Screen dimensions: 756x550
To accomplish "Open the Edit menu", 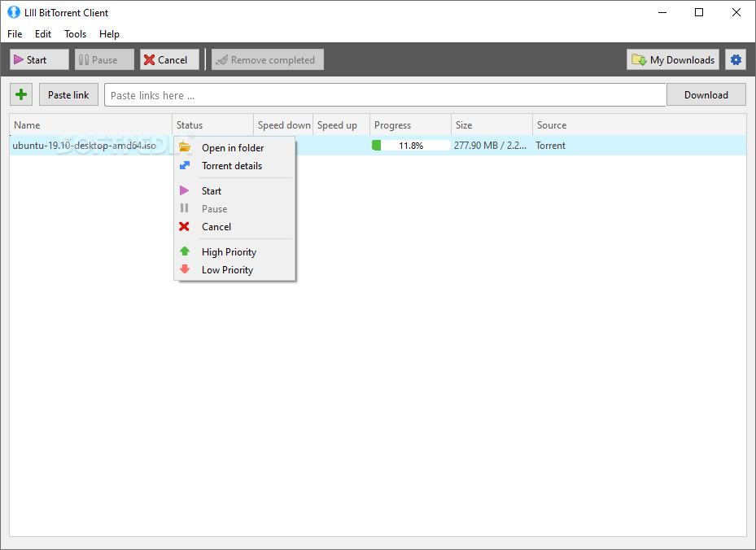I will tap(43, 33).
